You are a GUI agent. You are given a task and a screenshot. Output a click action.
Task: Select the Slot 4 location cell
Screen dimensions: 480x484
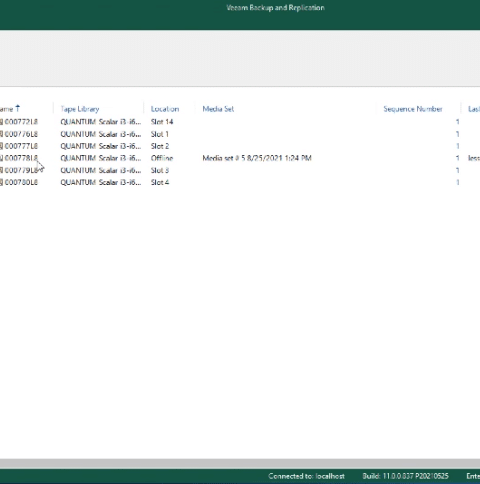click(160, 182)
